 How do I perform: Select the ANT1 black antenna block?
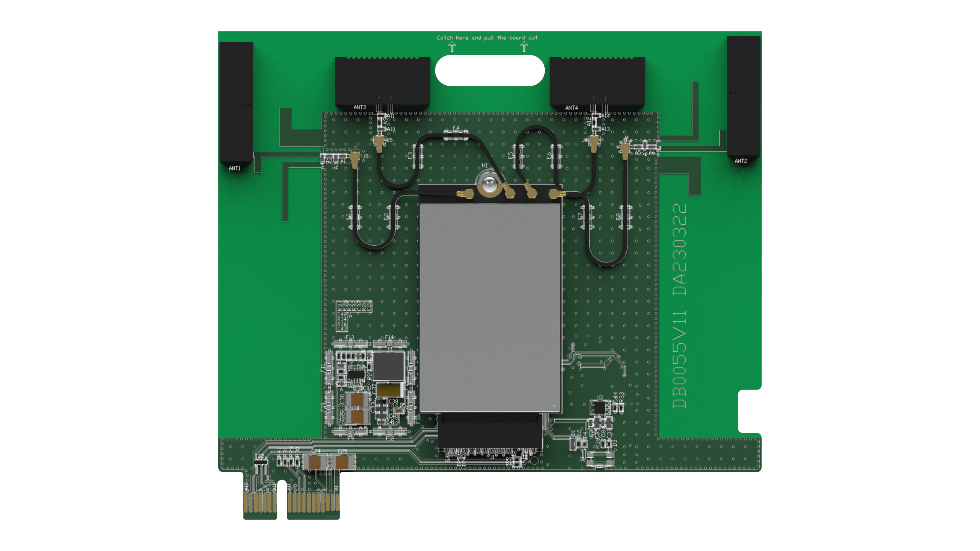(236, 103)
